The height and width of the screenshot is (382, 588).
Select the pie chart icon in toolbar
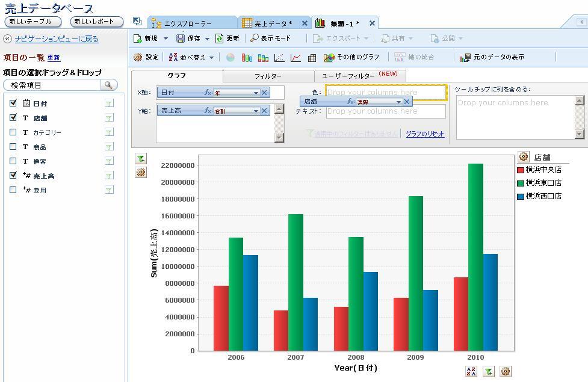click(x=231, y=58)
